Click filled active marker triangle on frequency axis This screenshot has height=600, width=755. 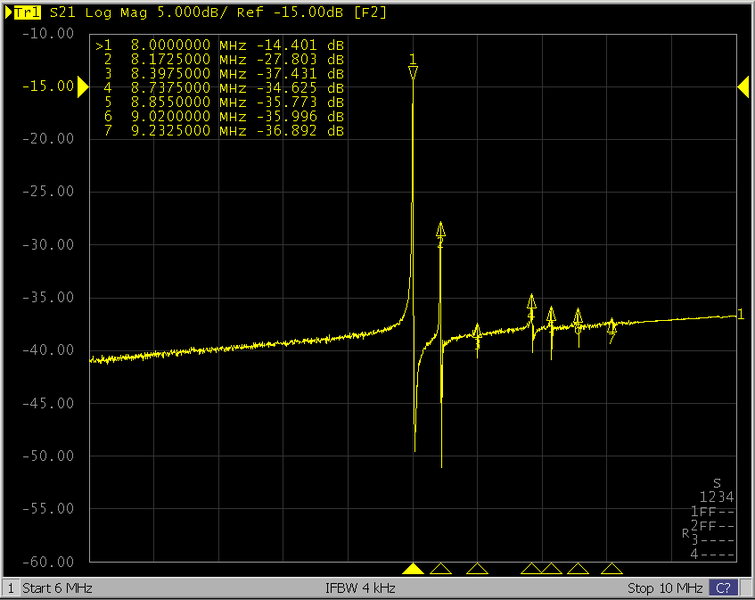coord(413,569)
